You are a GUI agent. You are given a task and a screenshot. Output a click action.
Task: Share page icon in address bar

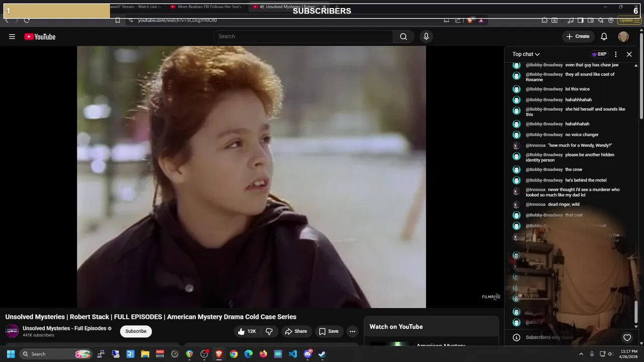tap(458, 21)
